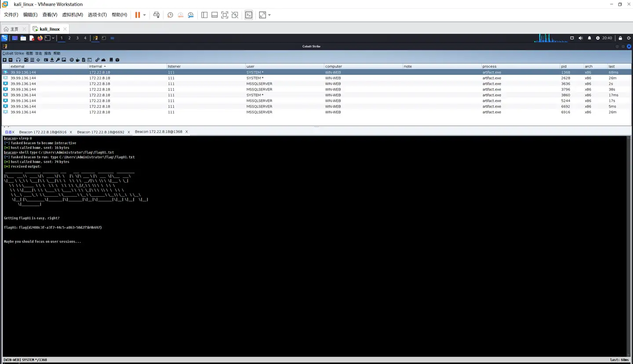Open Credentials icon in Cobalt Strike toolbar
The image size is (633, 364).
pyautogui.click(x=46, y=60)
